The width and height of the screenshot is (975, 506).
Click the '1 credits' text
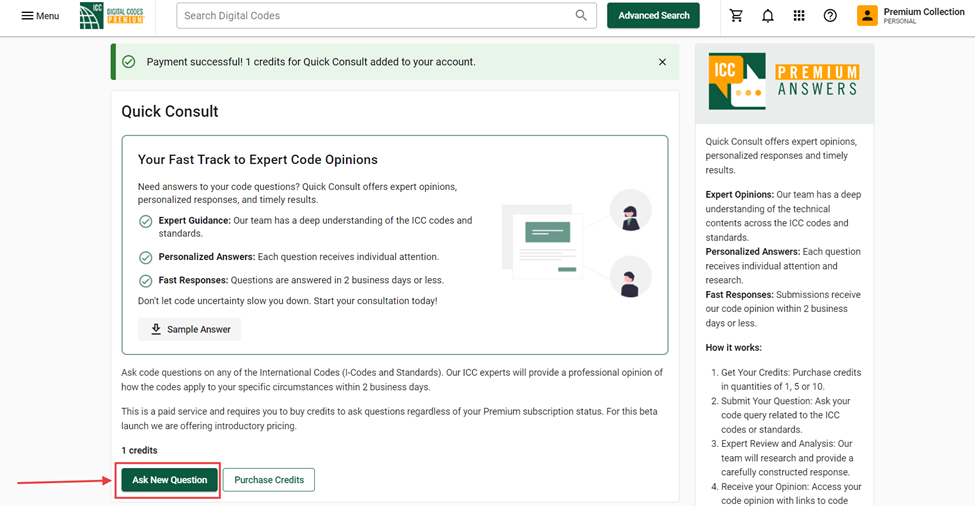pos(139,450)
